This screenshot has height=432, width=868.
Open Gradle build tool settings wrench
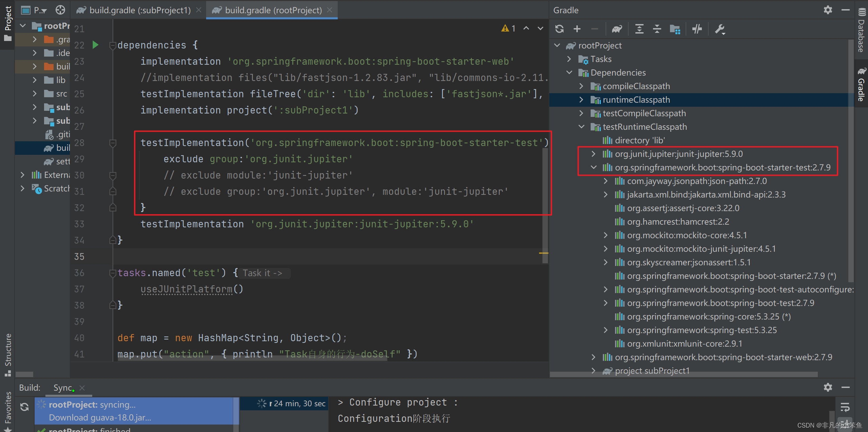coord(719,29)
